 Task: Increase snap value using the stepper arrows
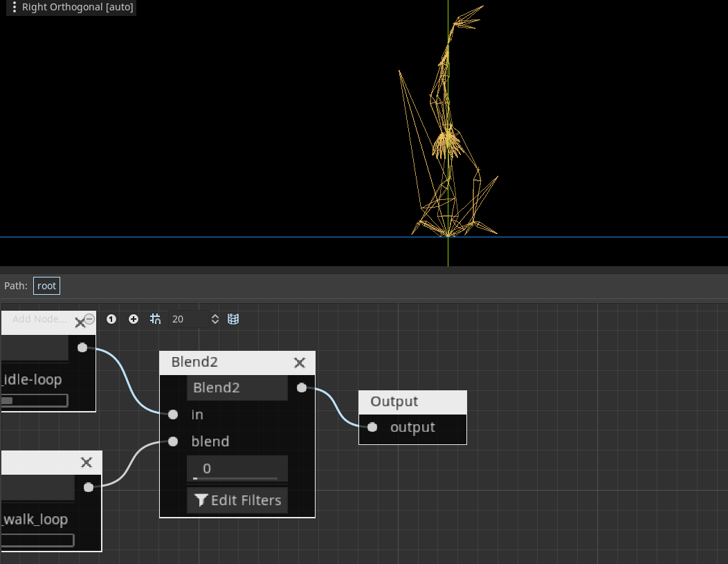click(215, 316)
